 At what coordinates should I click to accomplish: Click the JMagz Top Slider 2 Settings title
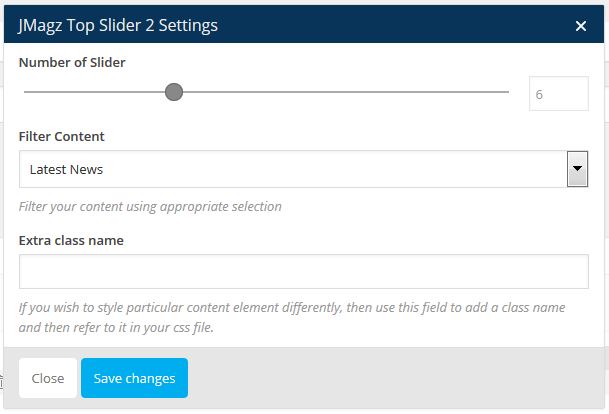(x=118, y=24)
